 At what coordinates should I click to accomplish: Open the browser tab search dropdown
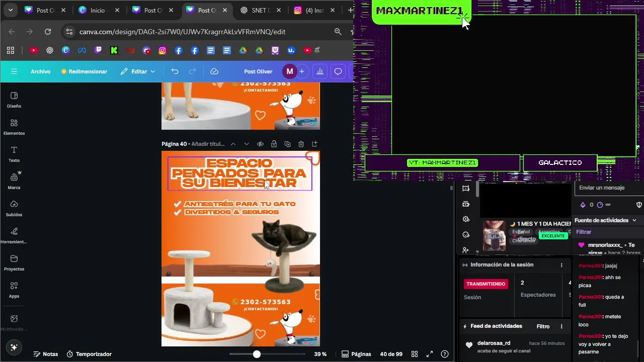(x=10, y=10)
